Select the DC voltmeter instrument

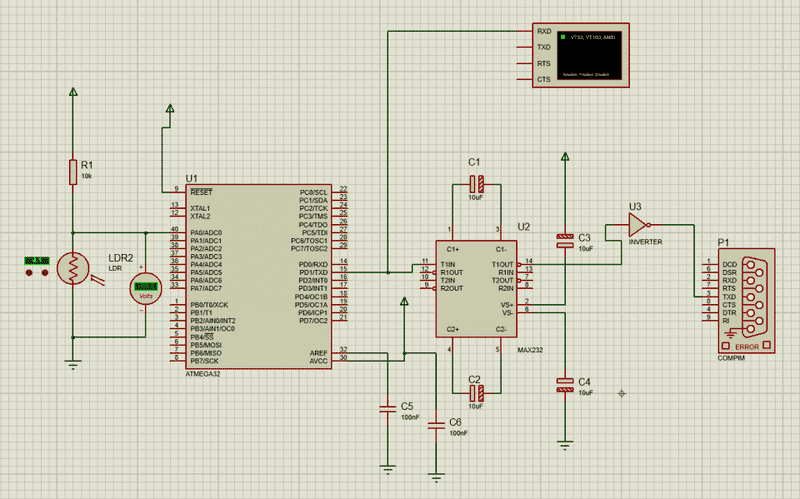pos(145,290)
